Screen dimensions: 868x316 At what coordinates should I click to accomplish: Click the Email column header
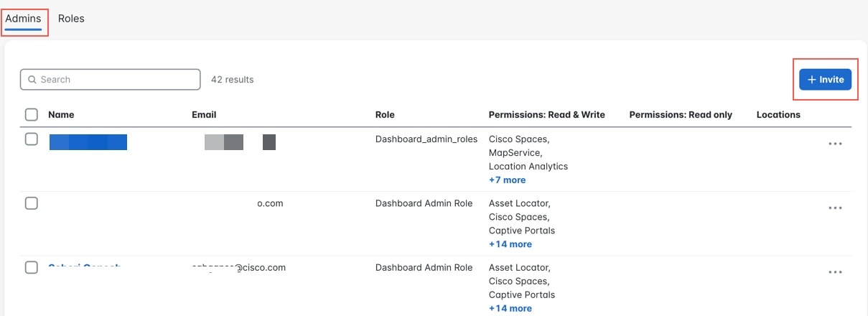click(x=204, y=115)
